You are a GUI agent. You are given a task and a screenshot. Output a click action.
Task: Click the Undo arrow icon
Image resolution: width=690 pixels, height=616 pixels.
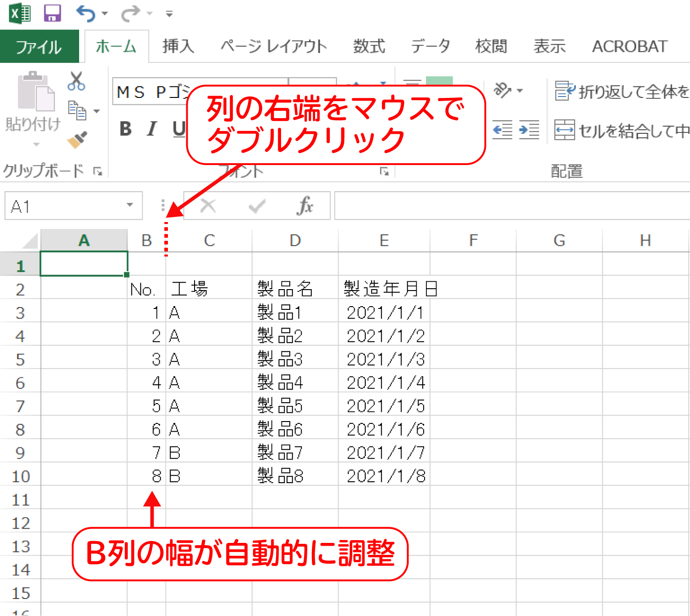(86, 13)
